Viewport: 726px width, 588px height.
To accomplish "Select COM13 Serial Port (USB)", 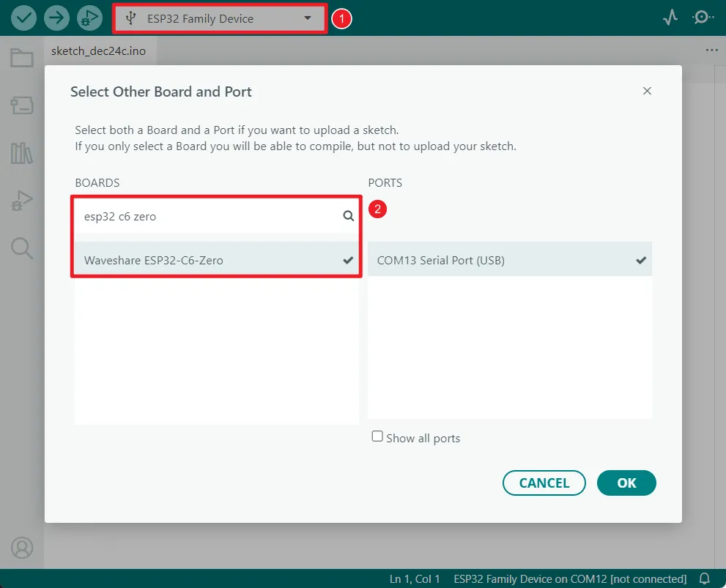I will [x=510, y=258].
